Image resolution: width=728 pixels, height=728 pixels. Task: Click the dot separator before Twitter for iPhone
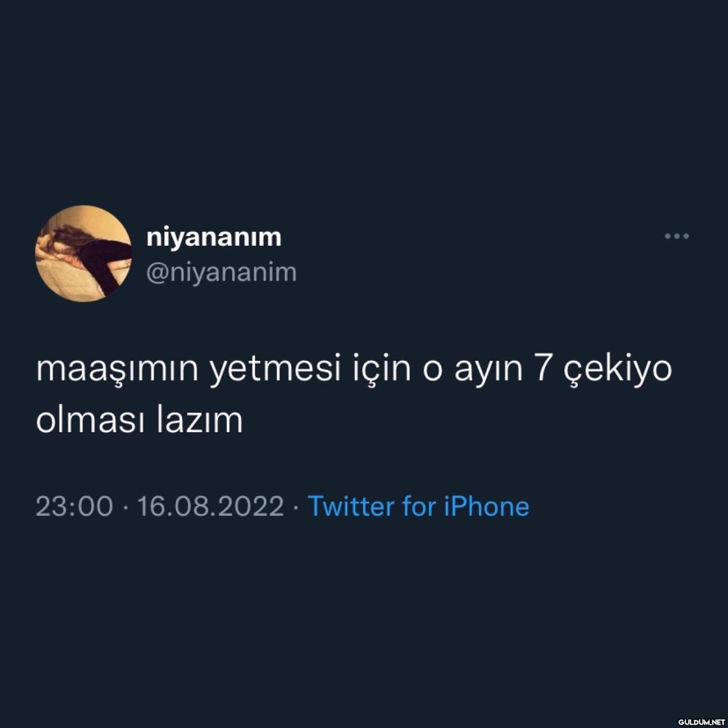[x=296, y=507]
